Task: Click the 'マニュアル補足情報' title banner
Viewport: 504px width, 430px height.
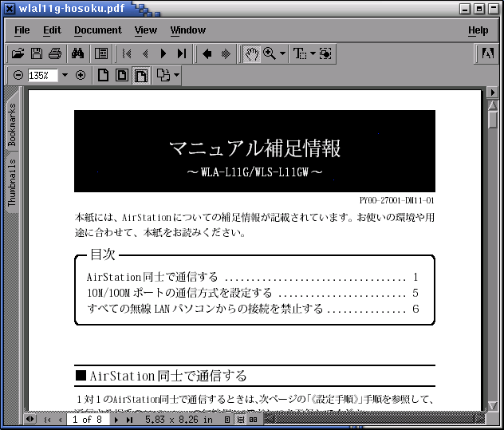Action: pos(254,151)
